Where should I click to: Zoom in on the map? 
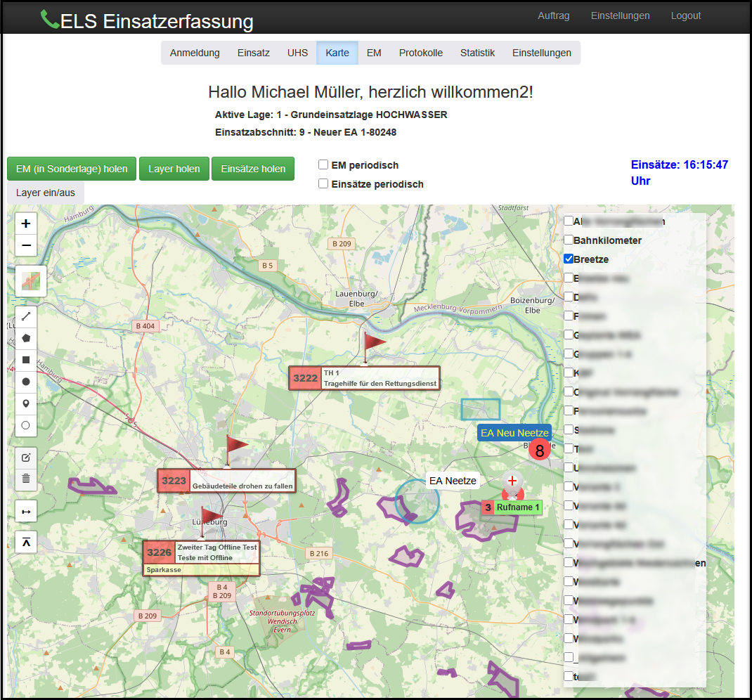(26, 224)
